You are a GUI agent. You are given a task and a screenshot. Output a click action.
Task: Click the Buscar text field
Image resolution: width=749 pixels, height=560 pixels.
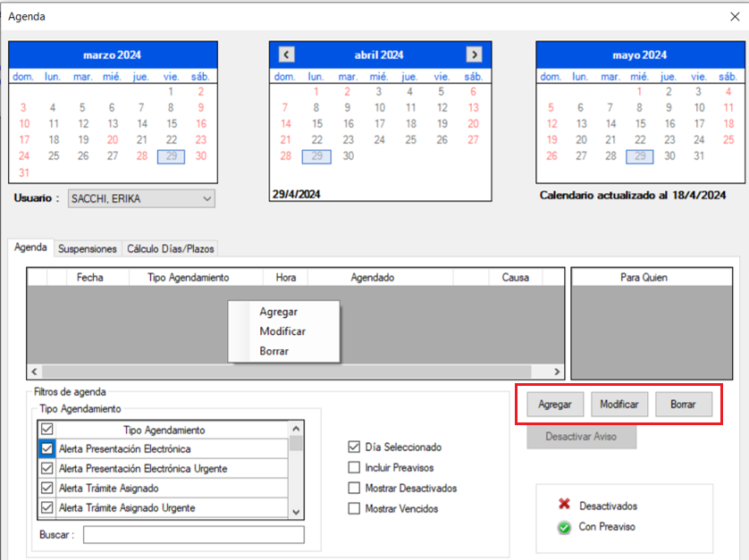pyautogui.click(x=193, y=535)
